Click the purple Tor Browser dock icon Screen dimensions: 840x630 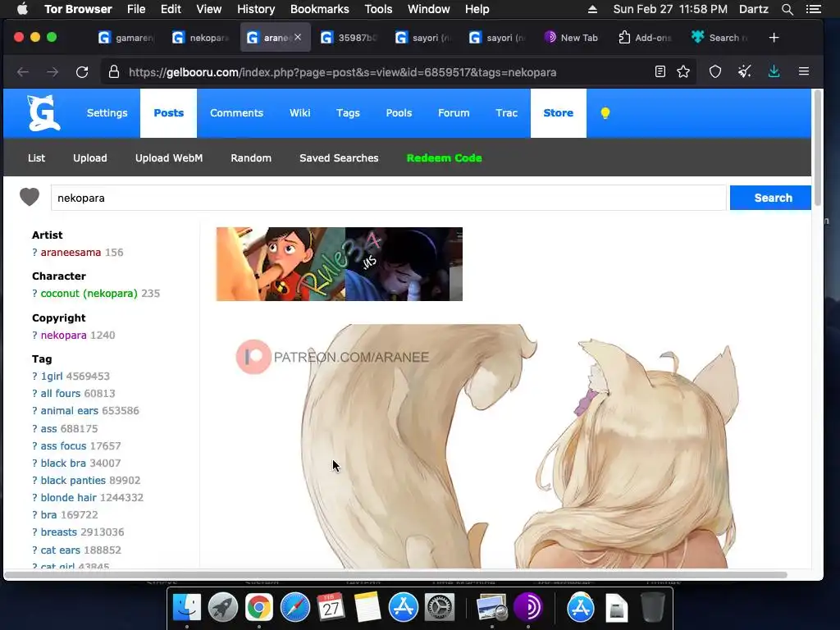(x=527, y=608)
